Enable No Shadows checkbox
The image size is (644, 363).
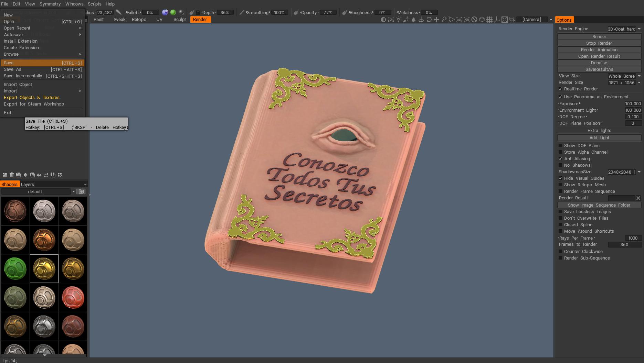560,165
